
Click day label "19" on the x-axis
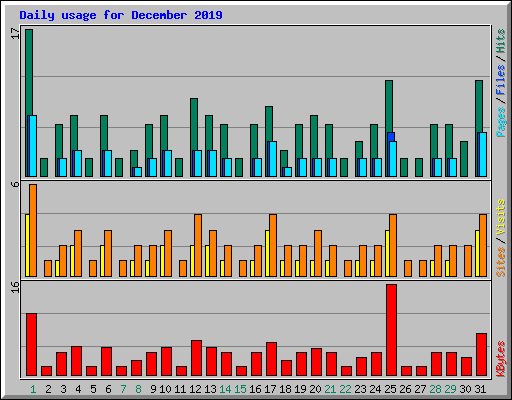300,389
